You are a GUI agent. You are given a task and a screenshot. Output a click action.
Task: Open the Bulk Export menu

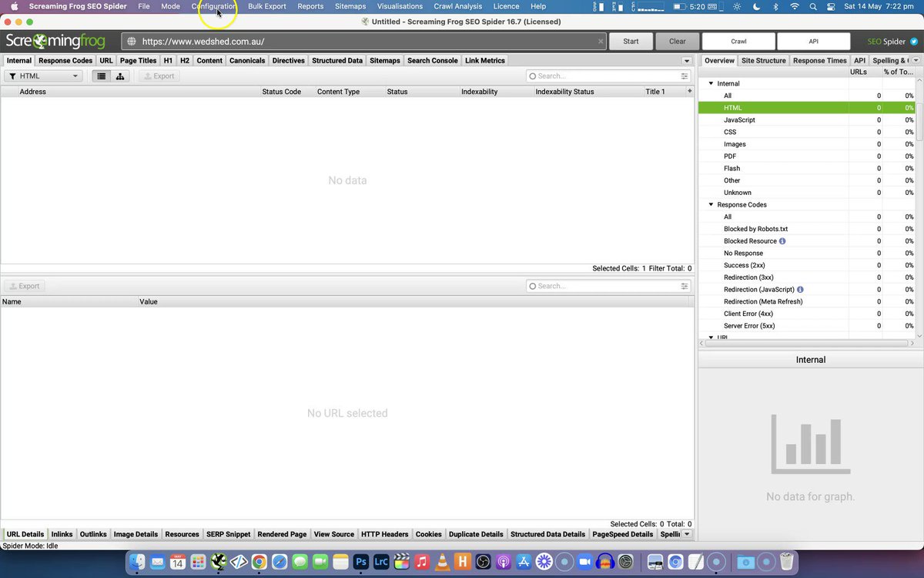pos(267,6)
